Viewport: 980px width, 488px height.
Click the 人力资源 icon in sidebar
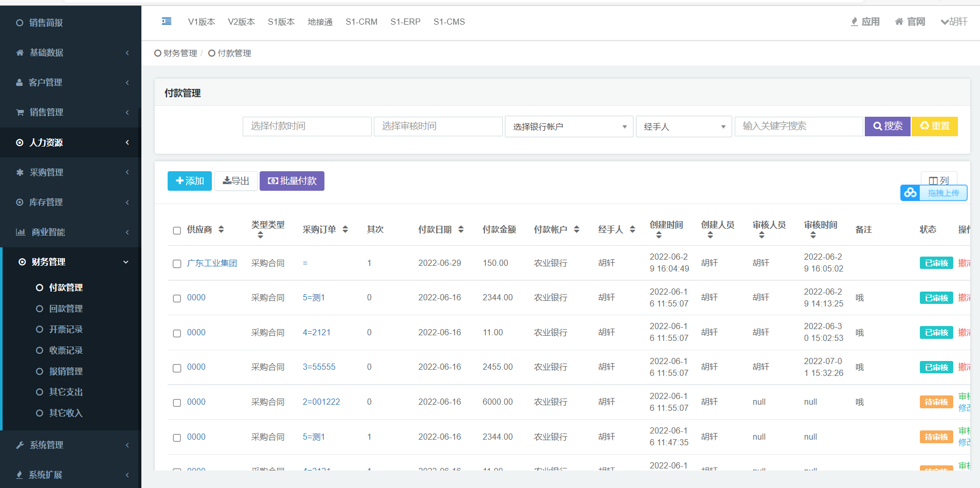(20, 142)
